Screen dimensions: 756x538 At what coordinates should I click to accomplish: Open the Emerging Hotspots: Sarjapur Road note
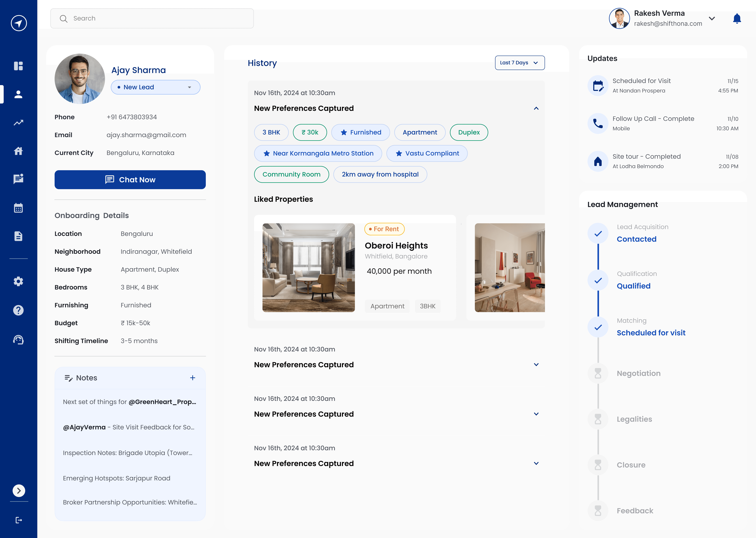[117, 478]
